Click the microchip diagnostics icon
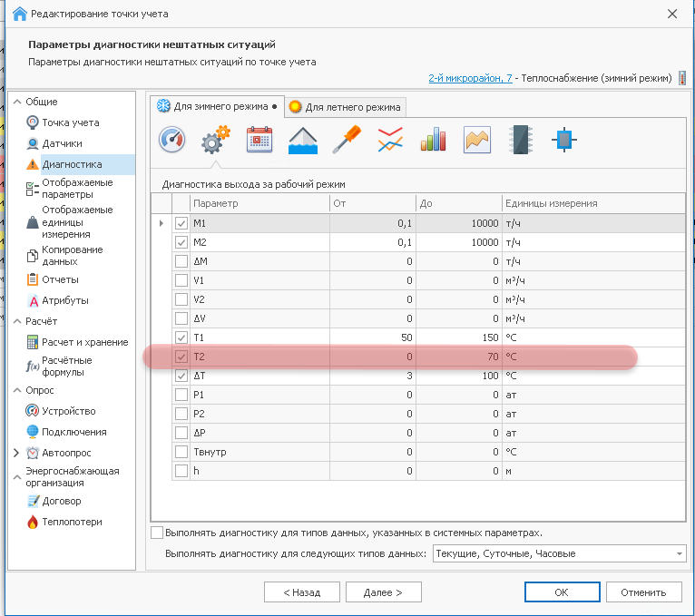This screenshot has width=695, height=616. pyautogui.click(x=520, y=140)
